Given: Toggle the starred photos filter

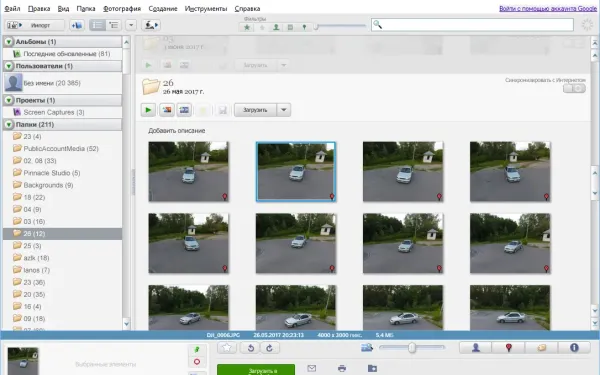Looking at the screenshot, I should pyautogui.click(x=247, y=27).
